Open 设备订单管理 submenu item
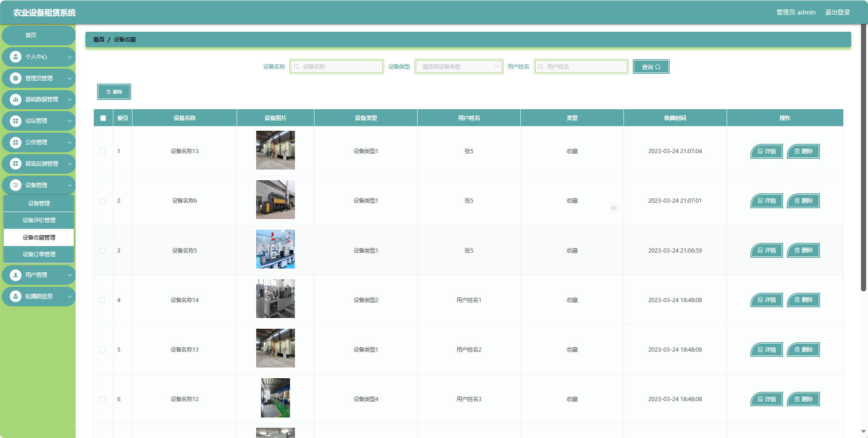This screenshot has height=438, width=868. point(39,254)
